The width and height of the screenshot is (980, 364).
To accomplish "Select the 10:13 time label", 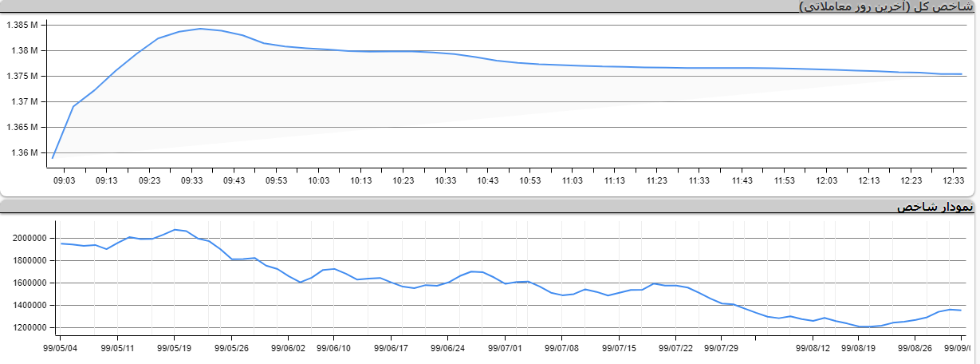I will click(x=360, y=181).
